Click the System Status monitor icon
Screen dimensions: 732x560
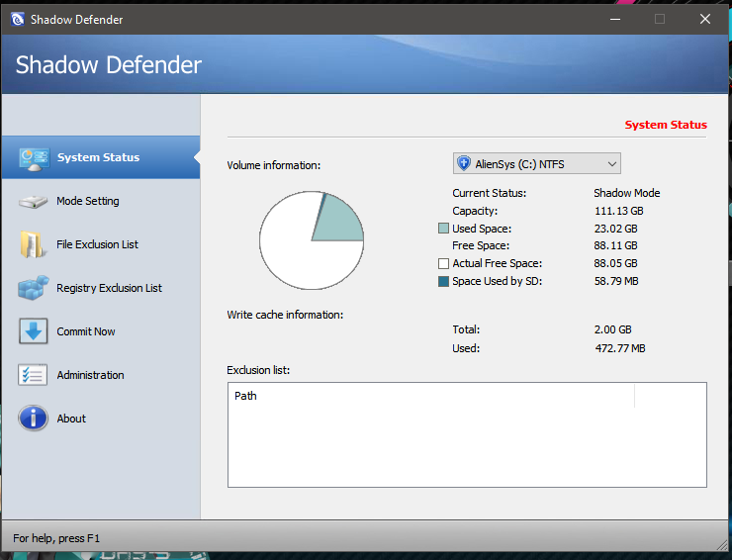click(x=33, y=157)
